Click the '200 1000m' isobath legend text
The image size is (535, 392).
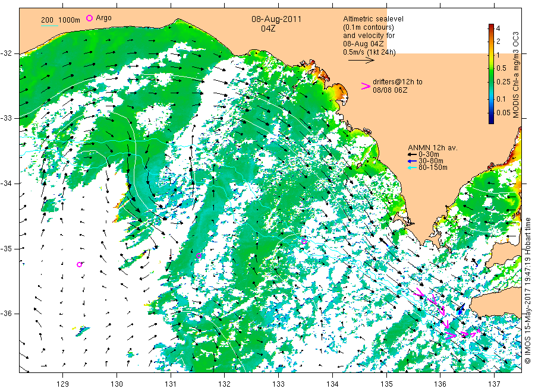tap(61, 20)
